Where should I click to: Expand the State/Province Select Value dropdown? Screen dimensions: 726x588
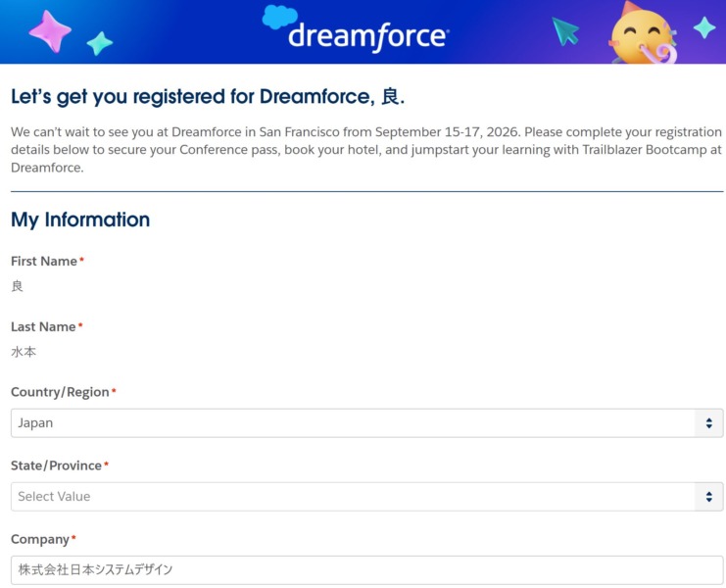[366, 497]
